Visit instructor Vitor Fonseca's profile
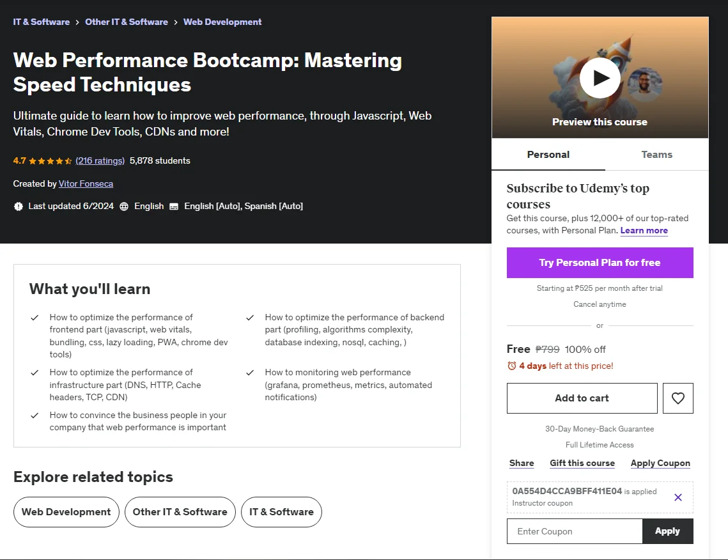The image size is (728, 560). tap(86, 183)
